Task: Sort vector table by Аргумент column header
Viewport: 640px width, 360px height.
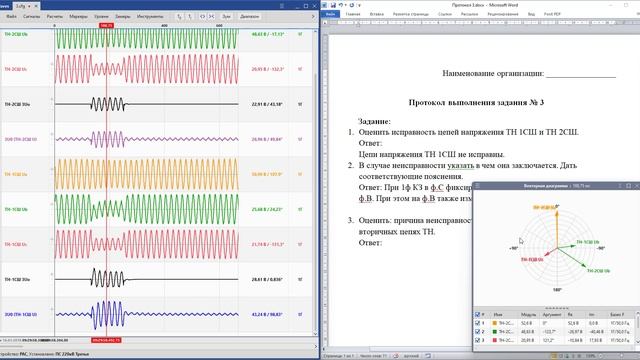Action: [x=552, y=315]
